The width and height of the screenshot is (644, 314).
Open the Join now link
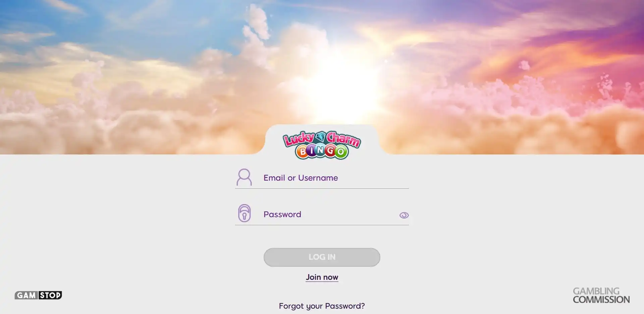tap(322, 277)
